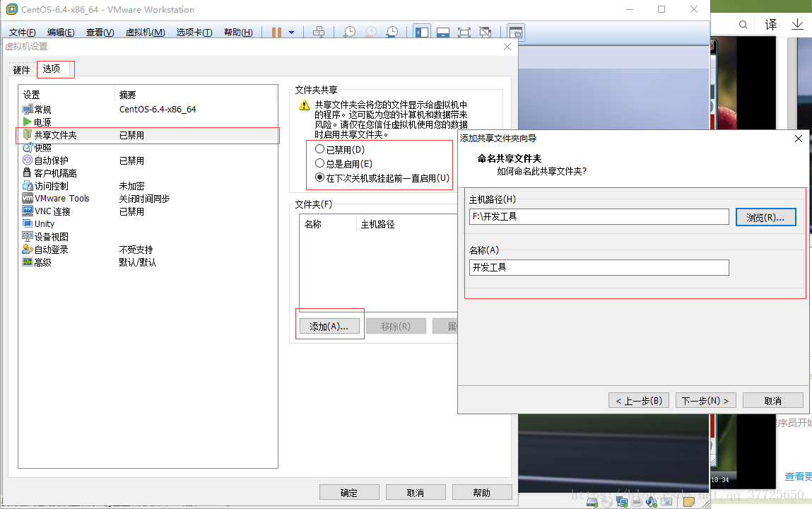Click the 添加(A)... button

[x=329, y=326]
